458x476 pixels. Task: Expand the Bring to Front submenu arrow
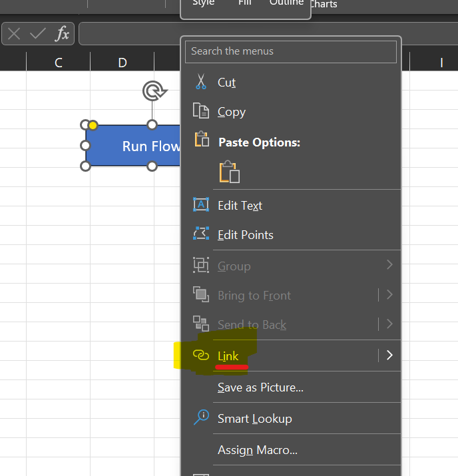(x=389, y=295)
